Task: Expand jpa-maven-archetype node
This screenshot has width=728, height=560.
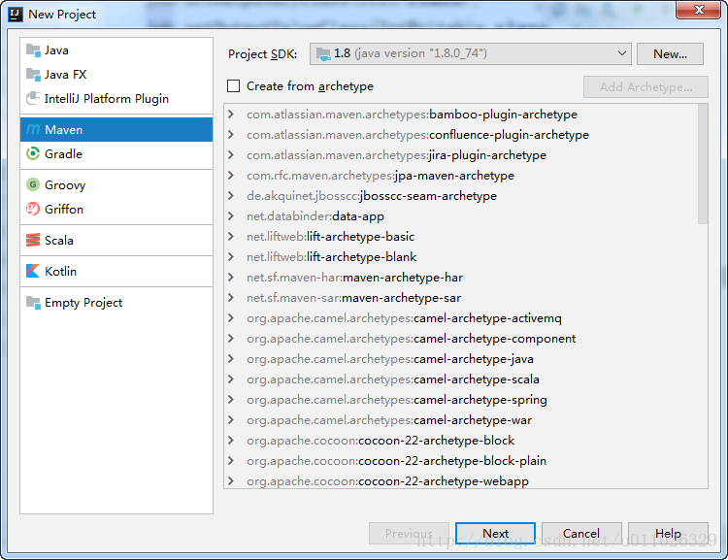Action: coord(231,176)
